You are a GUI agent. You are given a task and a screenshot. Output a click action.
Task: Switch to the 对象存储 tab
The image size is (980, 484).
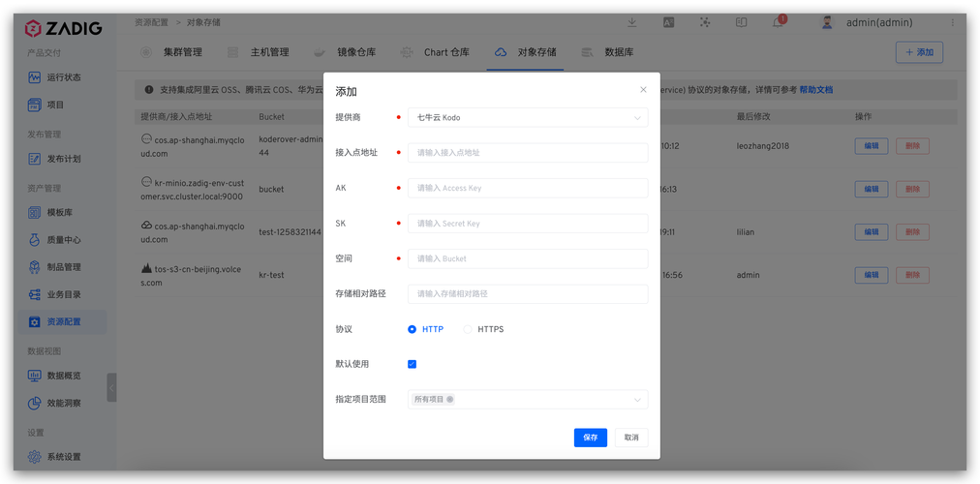tap(526, 52)
